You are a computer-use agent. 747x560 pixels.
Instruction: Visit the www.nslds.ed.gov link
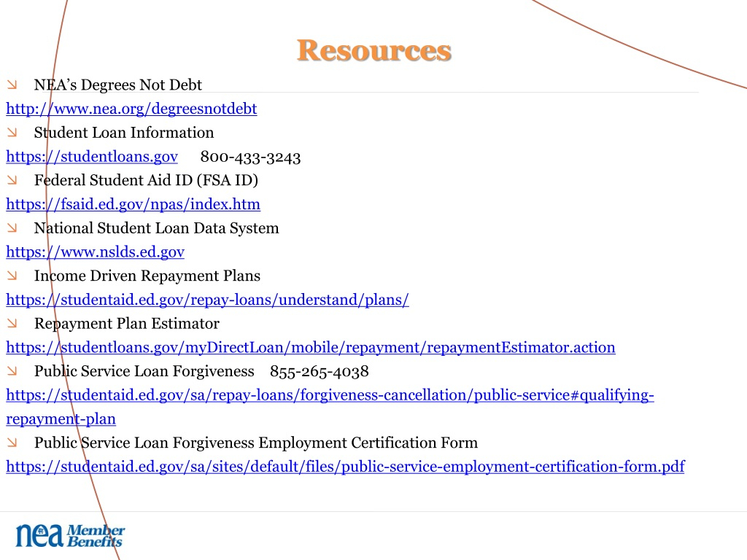click(96, 252)
